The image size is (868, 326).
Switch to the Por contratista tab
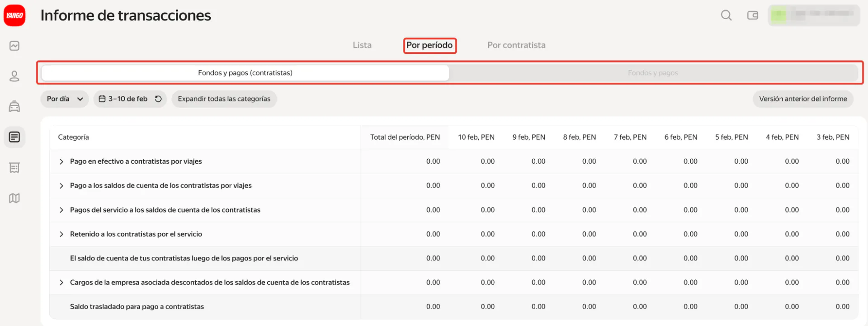tap(516, 45)
